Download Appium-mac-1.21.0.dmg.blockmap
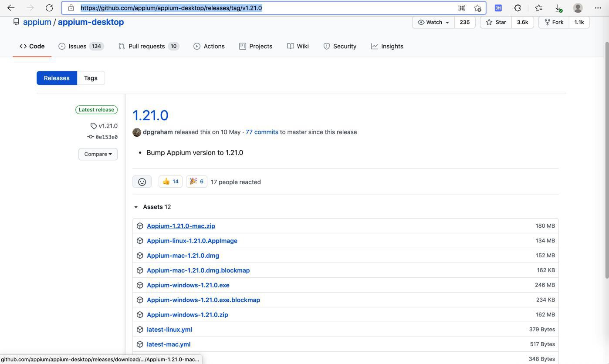The height and width of the screenshot is (364, 609). pos(198,270)
